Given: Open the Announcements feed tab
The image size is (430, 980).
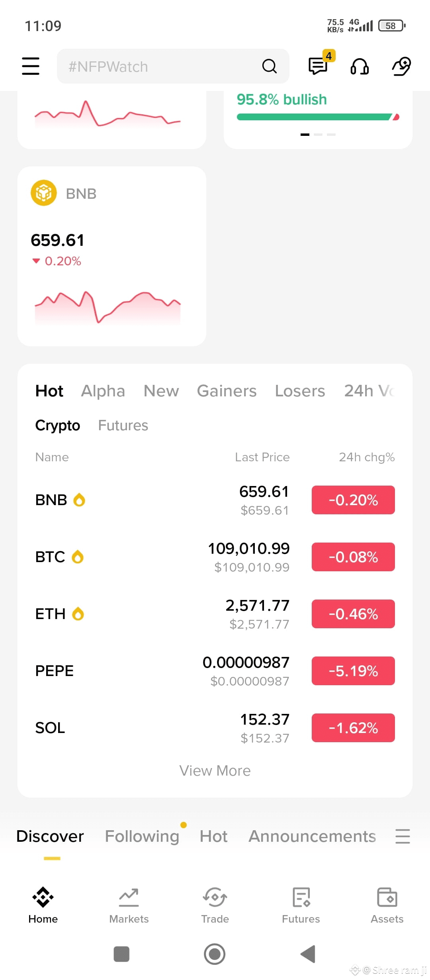Looking at the screenshot, I should 312,836.
